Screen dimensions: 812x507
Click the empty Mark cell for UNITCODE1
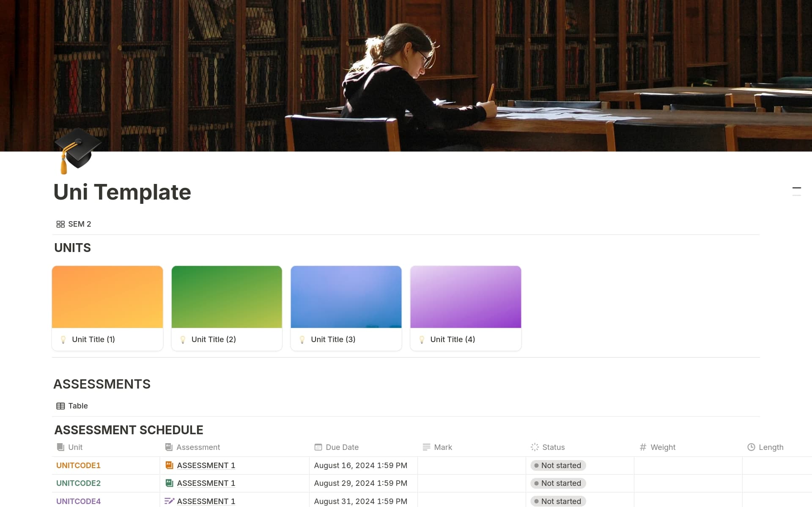pyautogui.click(x=472, y=465)
